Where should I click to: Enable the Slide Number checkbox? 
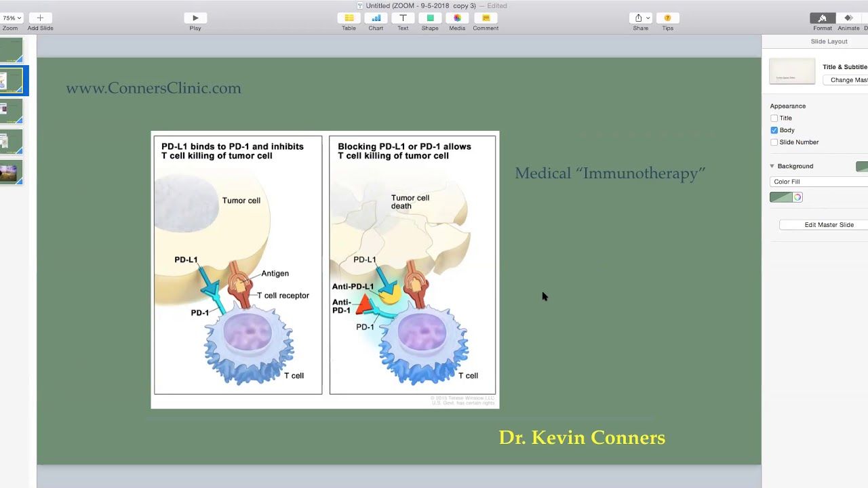(774, 142)
